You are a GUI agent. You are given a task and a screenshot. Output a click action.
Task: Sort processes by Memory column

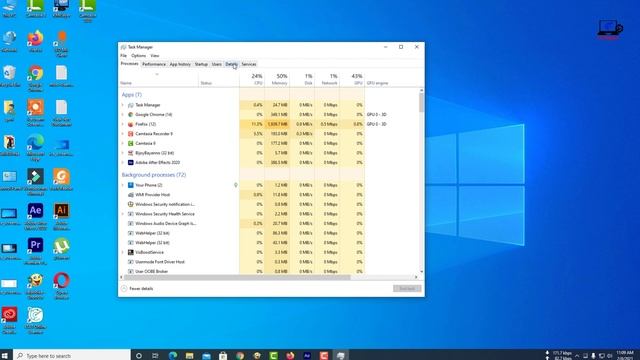tap(277, 79)
